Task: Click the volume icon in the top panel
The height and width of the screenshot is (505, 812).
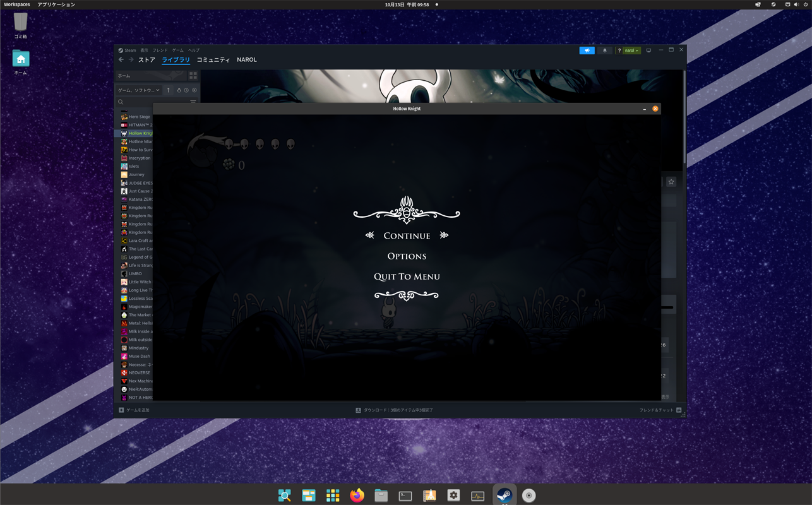Action: click(x=796, y=4)
